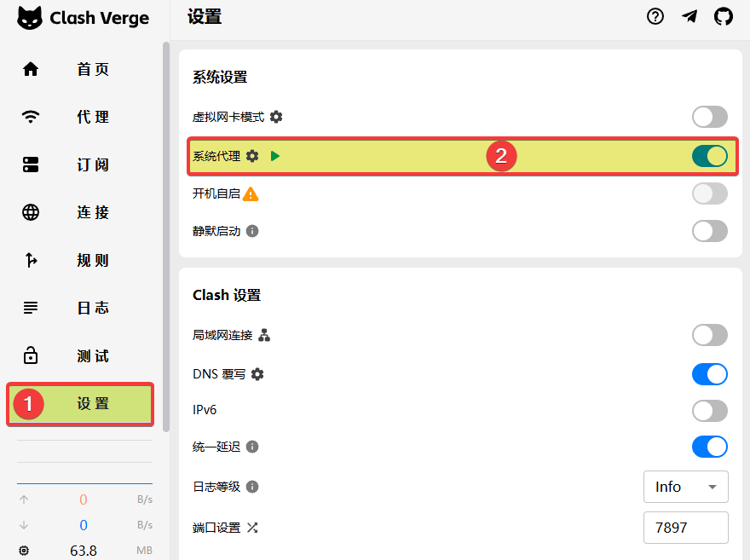Screen dimensions: 750x560
Task: Click the 统一延迟 label
Action: click(x=216, y=447)
